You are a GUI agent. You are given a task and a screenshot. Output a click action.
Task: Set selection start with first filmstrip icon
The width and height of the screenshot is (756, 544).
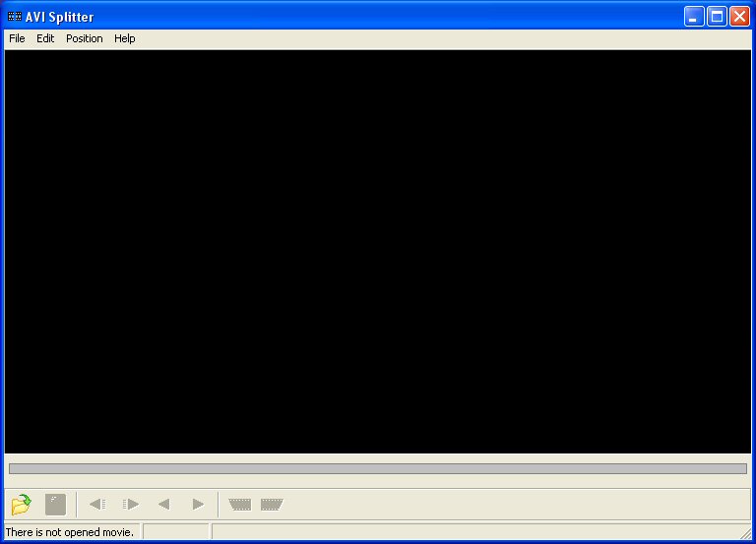(240, 505)
